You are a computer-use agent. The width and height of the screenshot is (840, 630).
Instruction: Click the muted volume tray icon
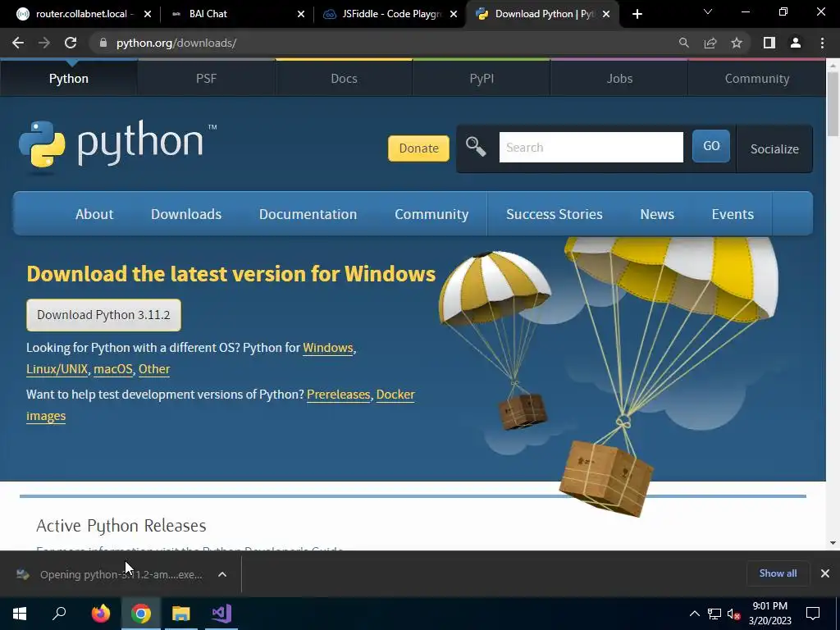pyautogui.click(x=734, y=614)
